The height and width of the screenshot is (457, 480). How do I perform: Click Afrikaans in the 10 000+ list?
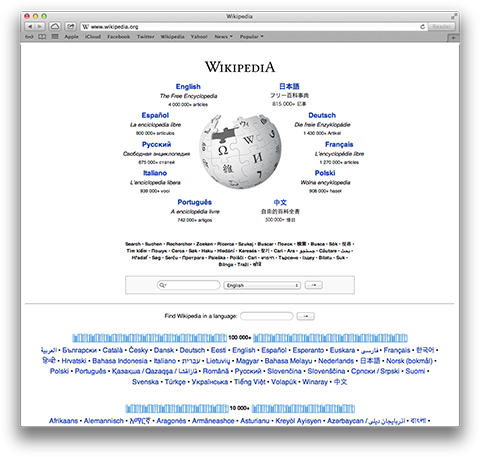tap(63, 421)
